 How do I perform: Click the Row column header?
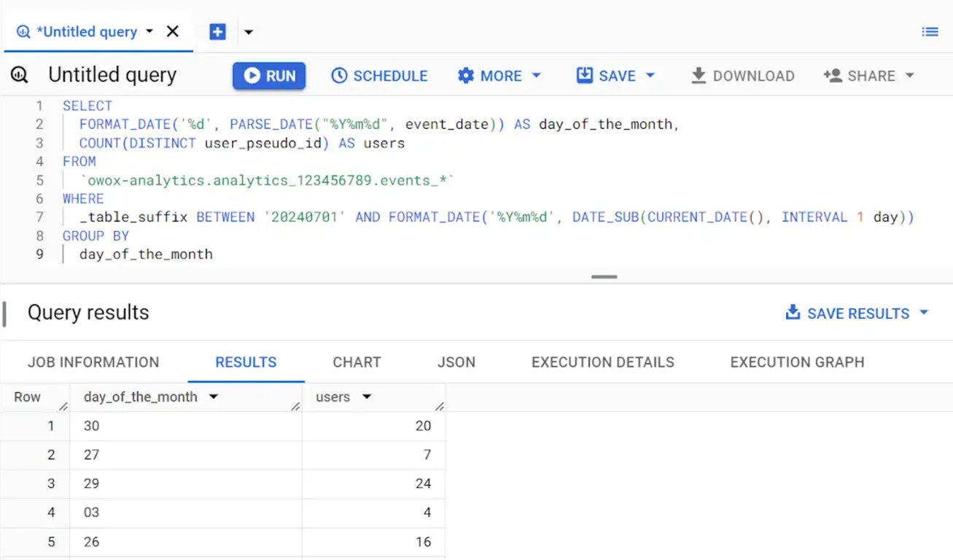pos(27,397)
